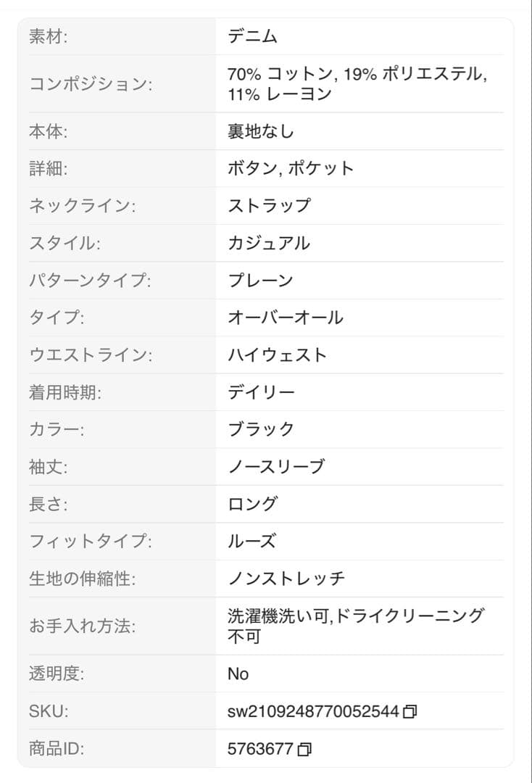Select the カジュアル style value
This screenshot has height=783, width=532.
[269, 244]
